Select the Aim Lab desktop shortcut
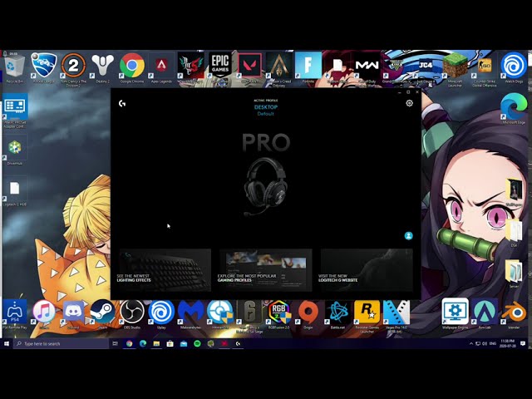Viewport: 532px width, 399px height. [x=484, y=314]
